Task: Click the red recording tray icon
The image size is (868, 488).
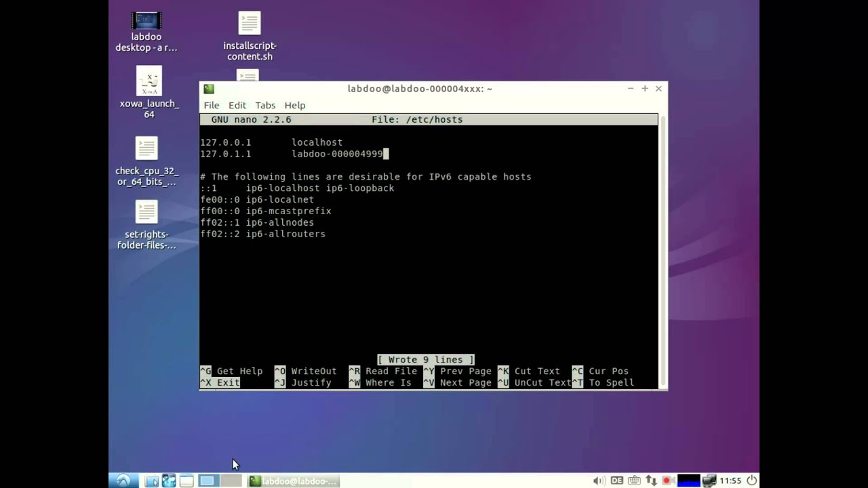Action: pyautogui.click(x=667, y=481)
